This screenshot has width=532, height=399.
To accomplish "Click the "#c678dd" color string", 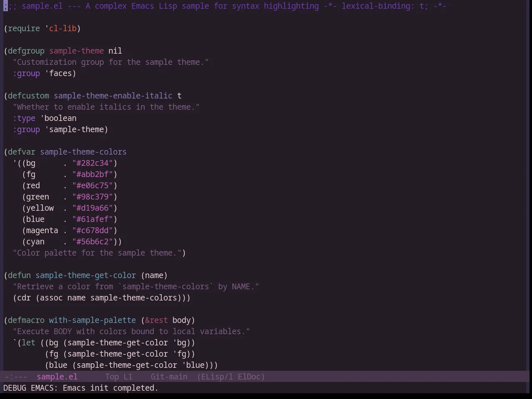I will coord(93,230).
